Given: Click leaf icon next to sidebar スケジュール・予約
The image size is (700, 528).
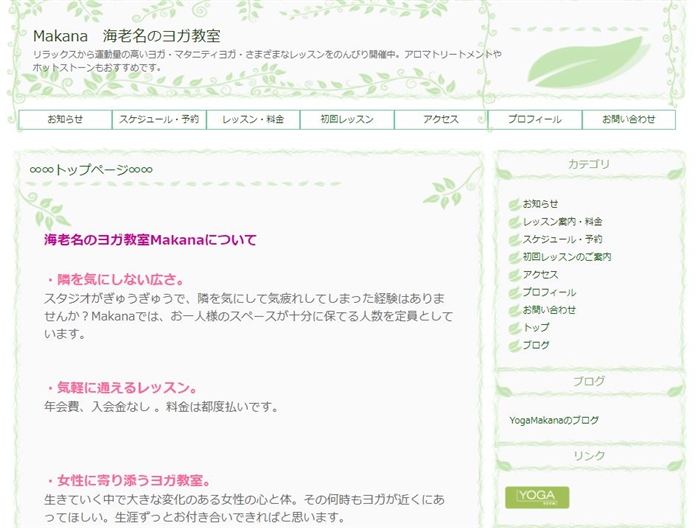Looking at the screenshot, I should (515, 240).
